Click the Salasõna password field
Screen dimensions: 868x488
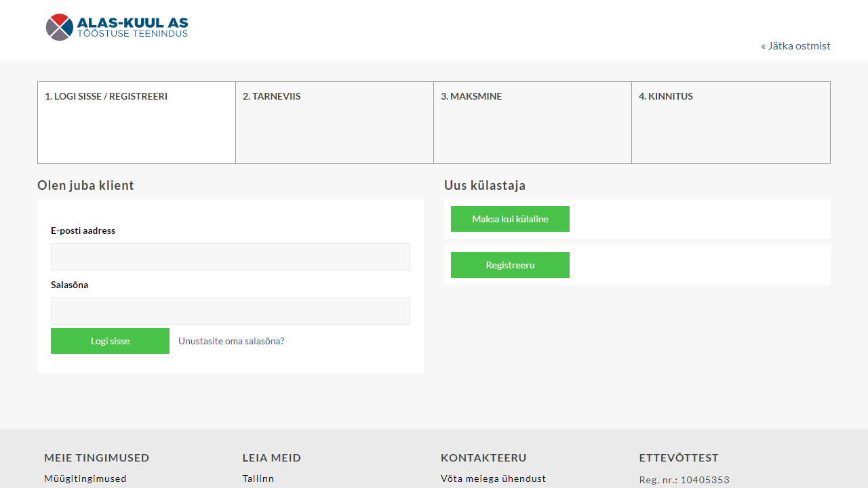[230, 310]
